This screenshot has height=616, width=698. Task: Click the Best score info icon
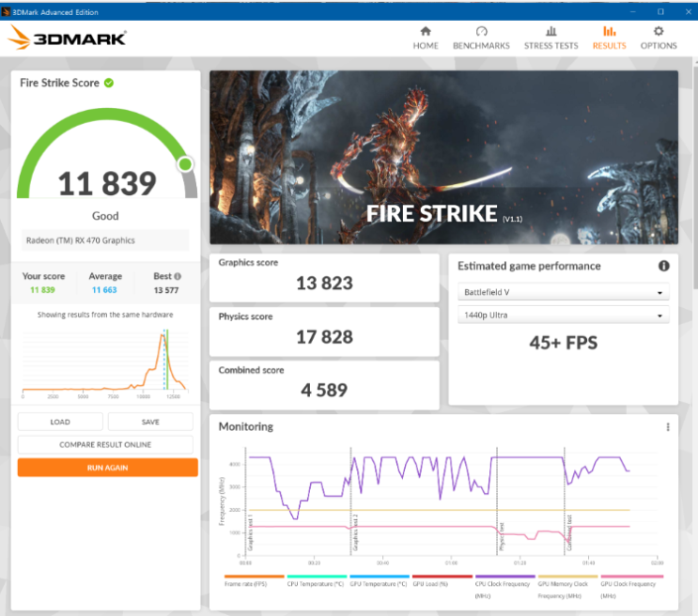pos(178,276)
